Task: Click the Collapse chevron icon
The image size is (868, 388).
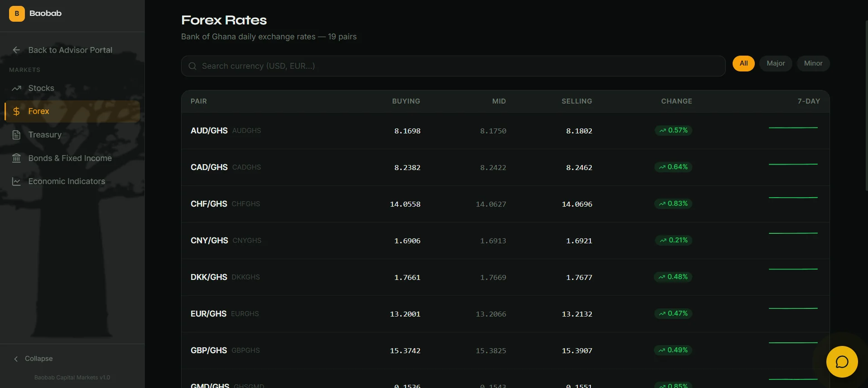Action: pyautogui.click(x=16, y=359)
